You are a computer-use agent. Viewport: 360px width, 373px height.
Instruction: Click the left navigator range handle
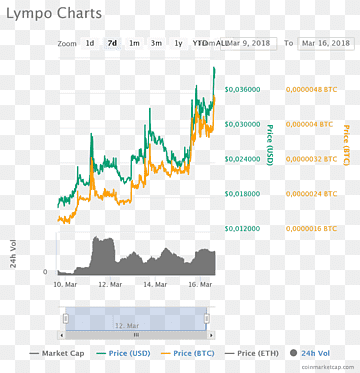coord(66,319)
